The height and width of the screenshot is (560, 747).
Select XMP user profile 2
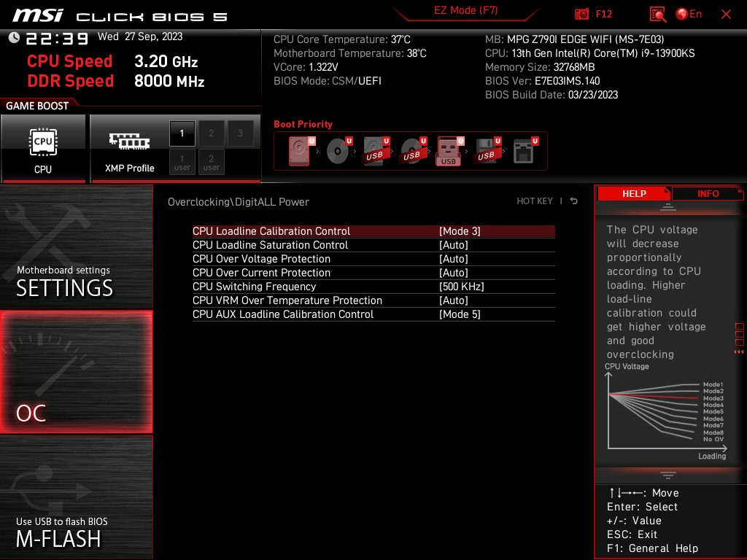(x=211, y=162)
